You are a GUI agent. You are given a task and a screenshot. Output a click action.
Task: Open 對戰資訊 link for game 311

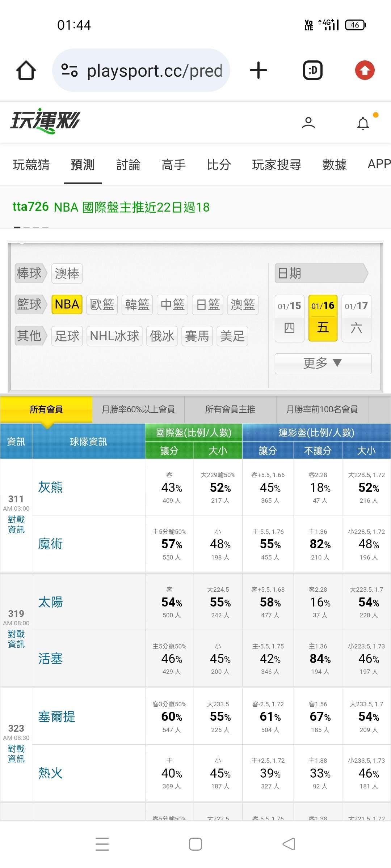pyautogui.click(x=16, y=524)
